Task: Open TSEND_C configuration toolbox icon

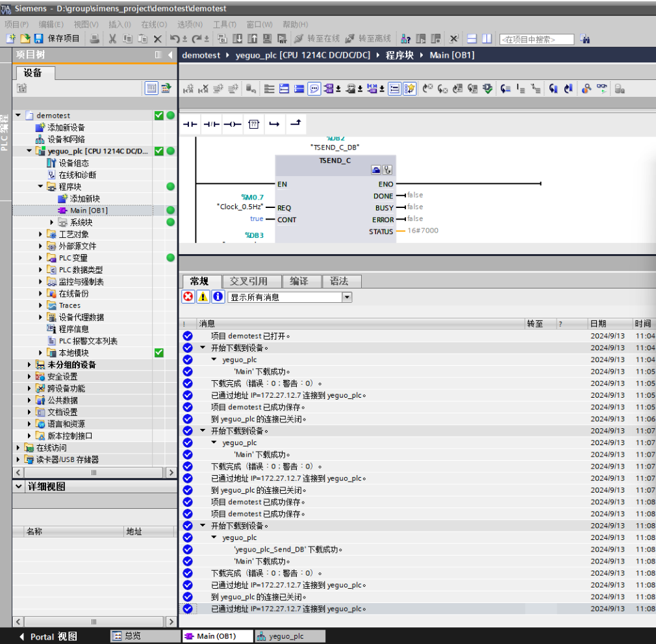Action: pyautogui.click(x=376, y=170)
